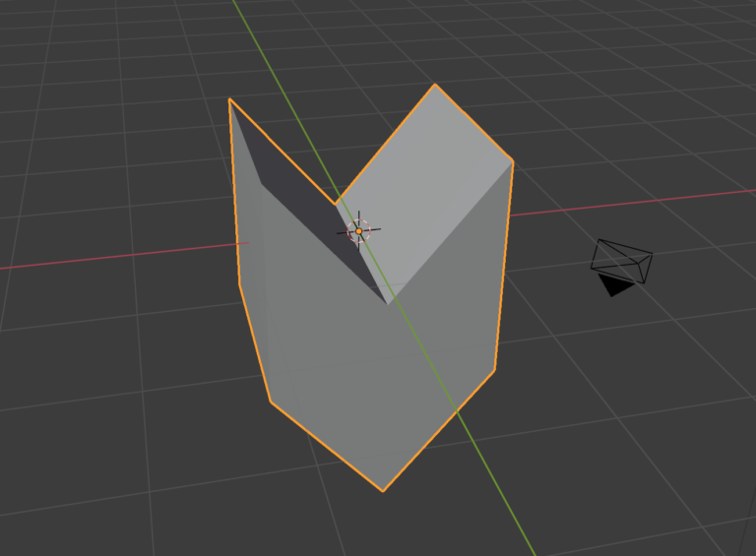Screen dimensions: 756x556
Task: Click the lower-left corner of the mesh outline
Action: 271,402
